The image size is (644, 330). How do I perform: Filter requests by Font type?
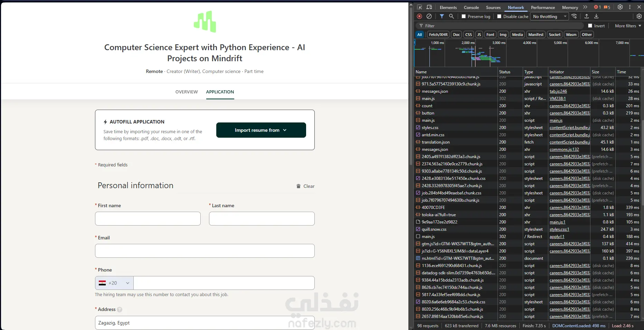click(490, 35)
